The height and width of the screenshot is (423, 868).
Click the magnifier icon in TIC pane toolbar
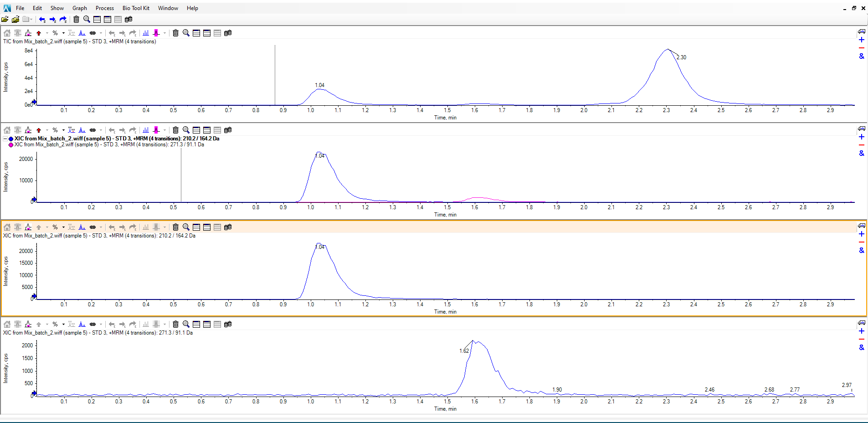pyautogui.click(x=186, y=33)
